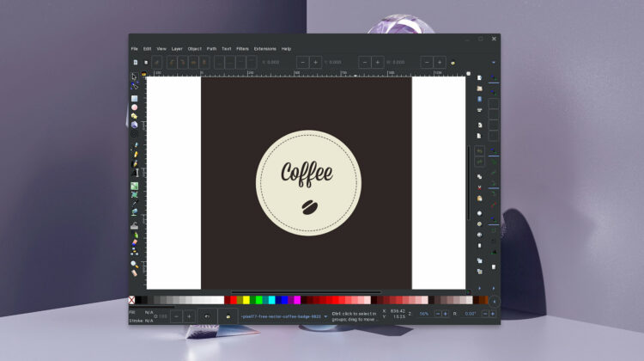Click the new document toolbar icon
This screenshot has width=644, height=361.
coord(135,62)
